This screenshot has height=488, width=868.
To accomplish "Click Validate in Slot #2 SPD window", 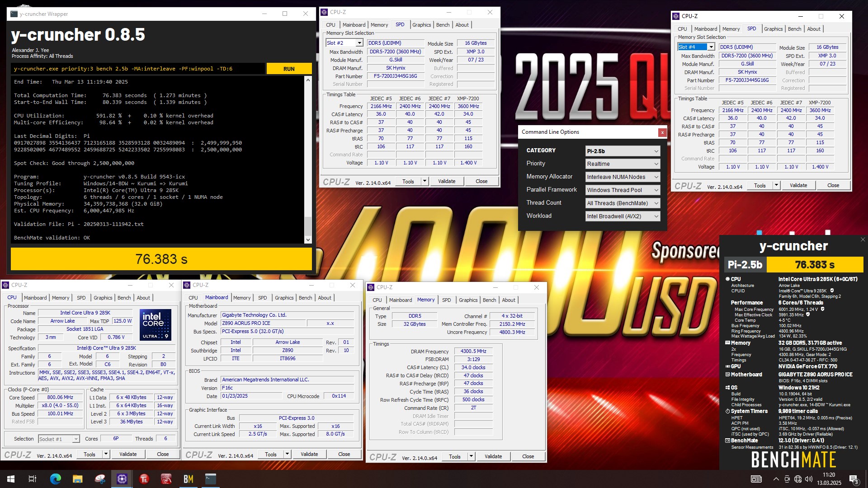I will (x=447, y=182).
